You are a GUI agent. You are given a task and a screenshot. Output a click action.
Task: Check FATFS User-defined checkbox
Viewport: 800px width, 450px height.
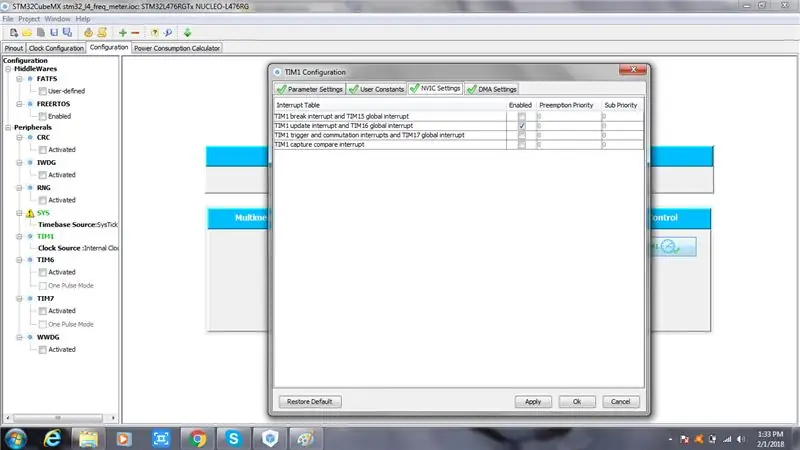(43, 91)
